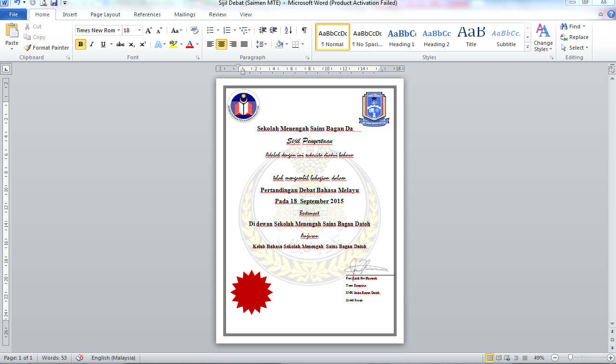Apply superscript formatting
The height and width of the screenshot is (364, 616).
click(143, 44)
